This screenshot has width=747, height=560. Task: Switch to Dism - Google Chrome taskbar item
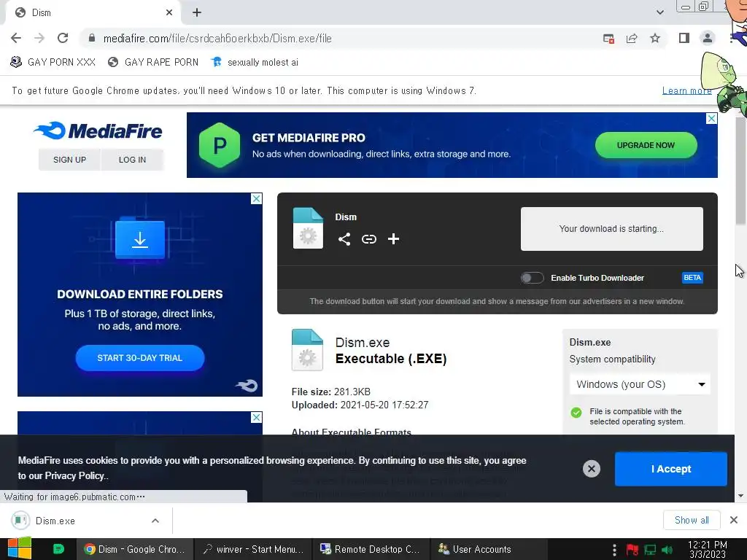click(135, 549)
